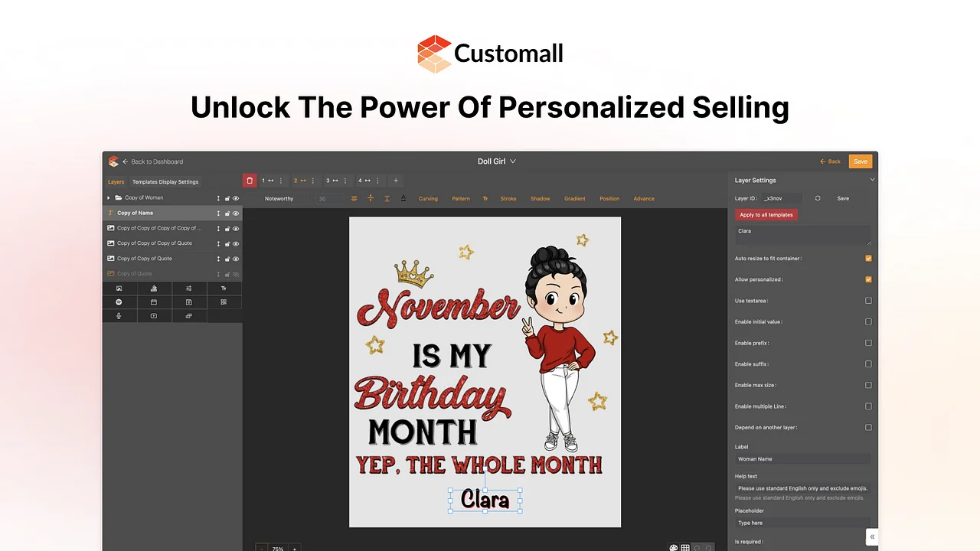Viewport: 980px width, 551px height.
Task: Add a new template with plus icon
Action: pyautogui.click(x=396, y=181)
